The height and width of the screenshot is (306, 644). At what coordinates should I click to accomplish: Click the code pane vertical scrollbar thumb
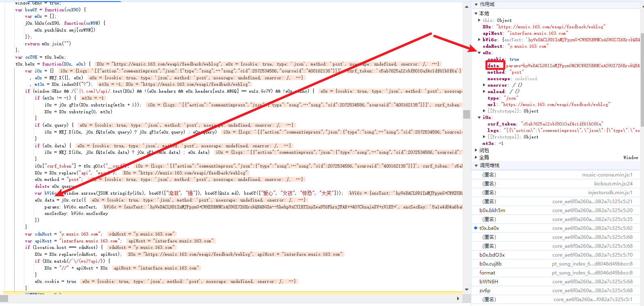(x=466, y=114)
